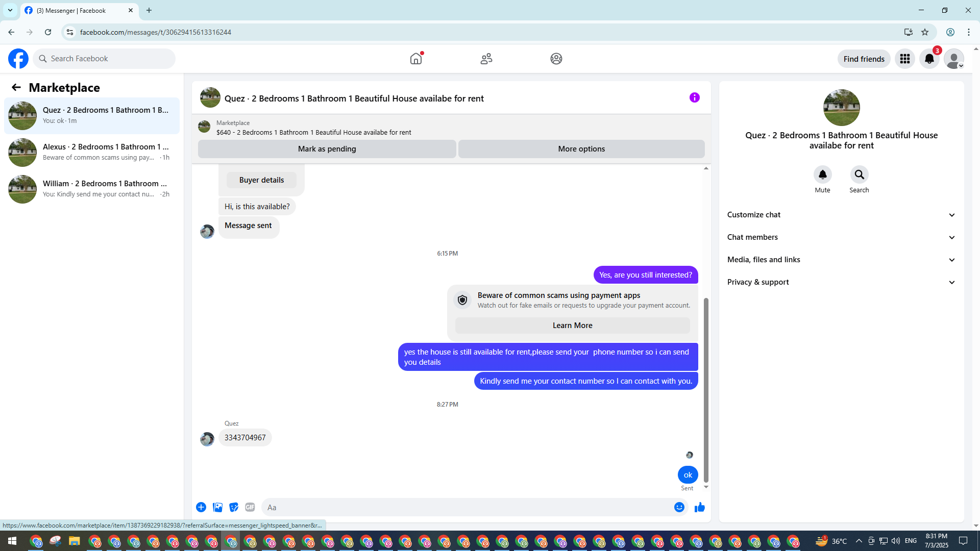Choose a sticker icon in composer

[234, 507]
